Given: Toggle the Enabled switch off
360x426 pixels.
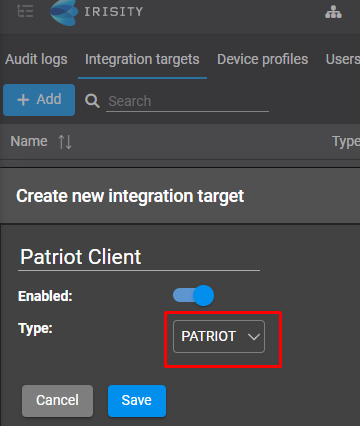Looking at the screenshot, I should coord(193,295).
